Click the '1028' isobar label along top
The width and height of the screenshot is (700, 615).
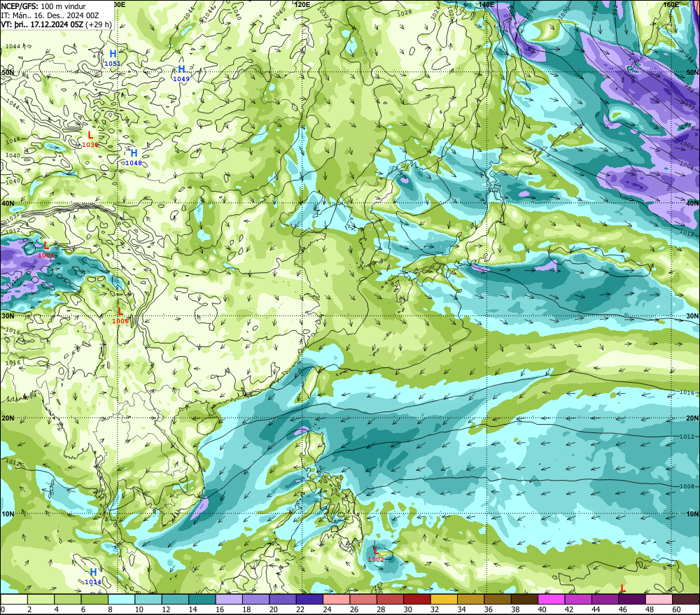pos(404,13)
